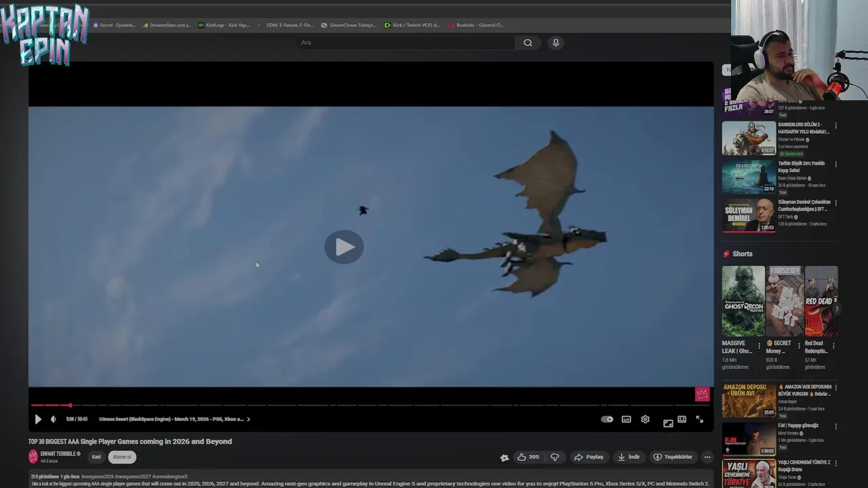Open options for SECRET Money short
The height and width of the screenshot is (488, 868).
point(798,346)
